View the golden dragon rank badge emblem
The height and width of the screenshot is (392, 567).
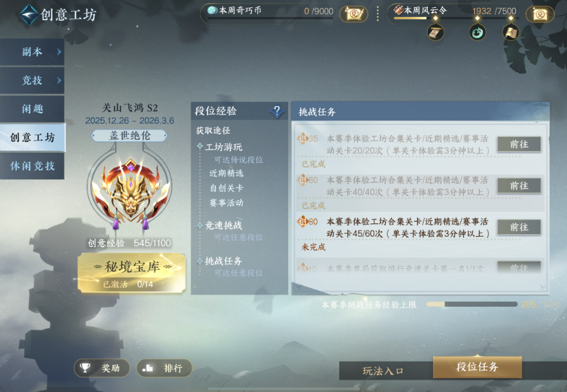click(129, 192)
